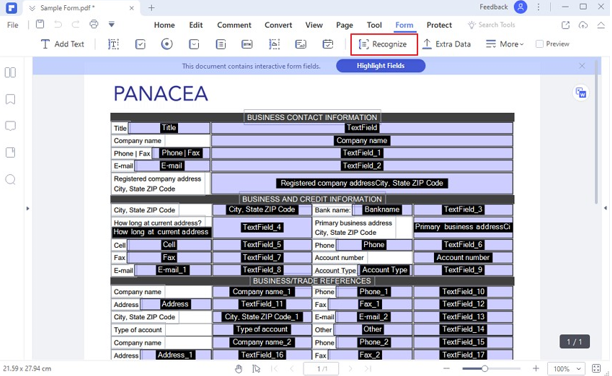Open the bookmarks panel in the sidebar
This screenshot has height=376, width=612.
point(10,99)
